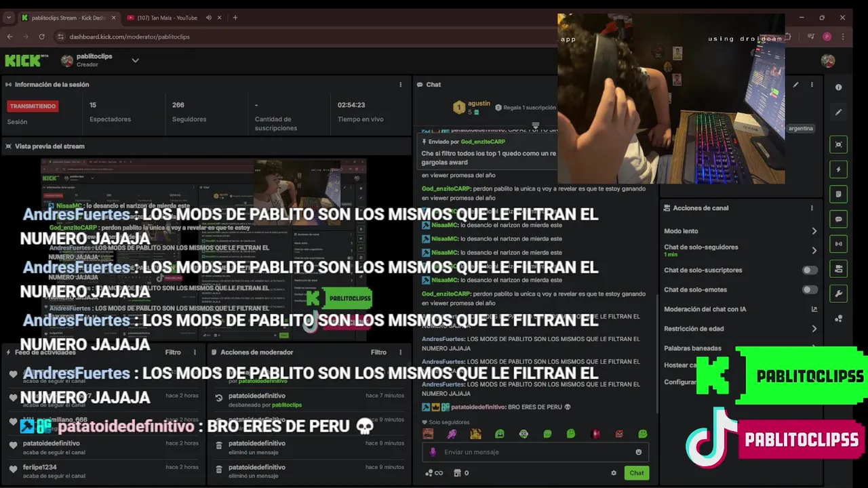This screenshot has height=488, width=868.
Task: Open three-dot menu of Acciones de moderador
Action: point(400,352)
